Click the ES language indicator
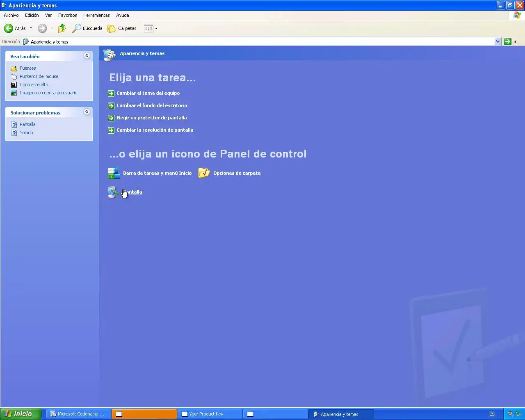The height and width of the screenshot is (420, 525). tap(492, 414)
